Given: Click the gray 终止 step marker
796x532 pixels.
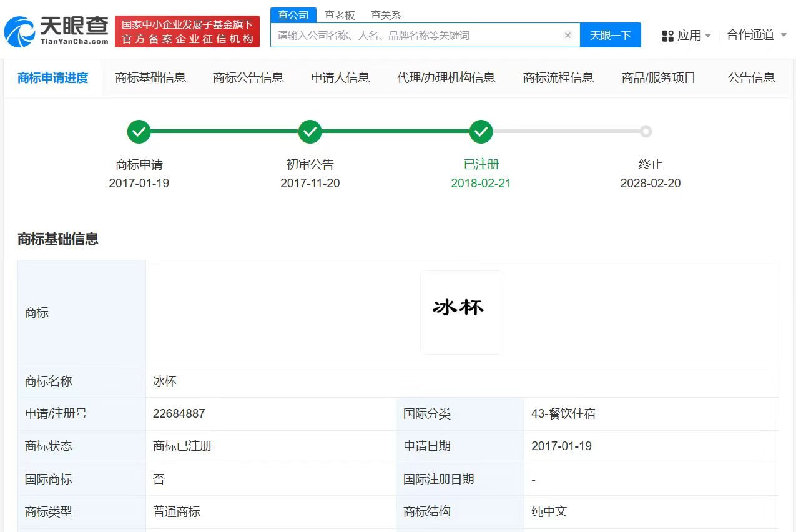Looking at the screenshot, I should pos(646,132).
